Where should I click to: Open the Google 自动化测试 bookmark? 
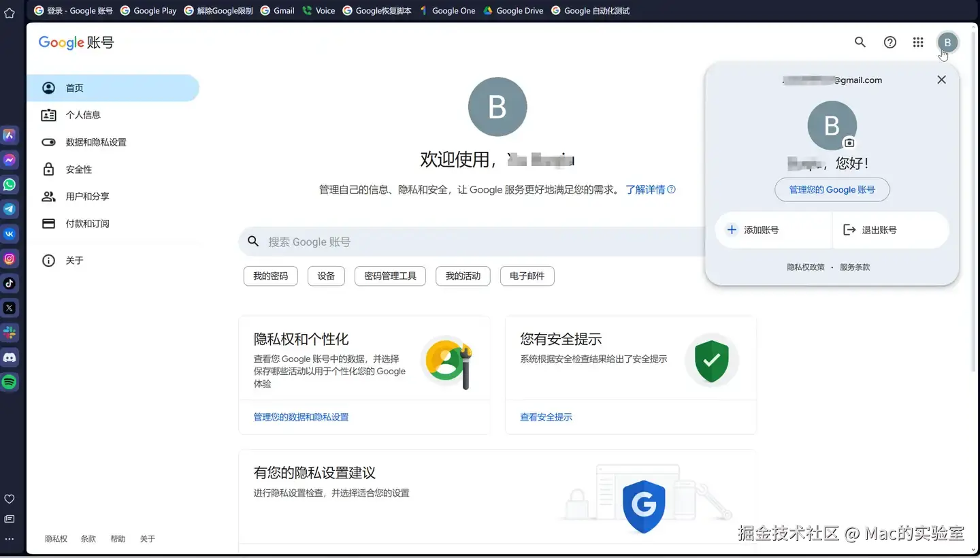[x=591, y=11]
